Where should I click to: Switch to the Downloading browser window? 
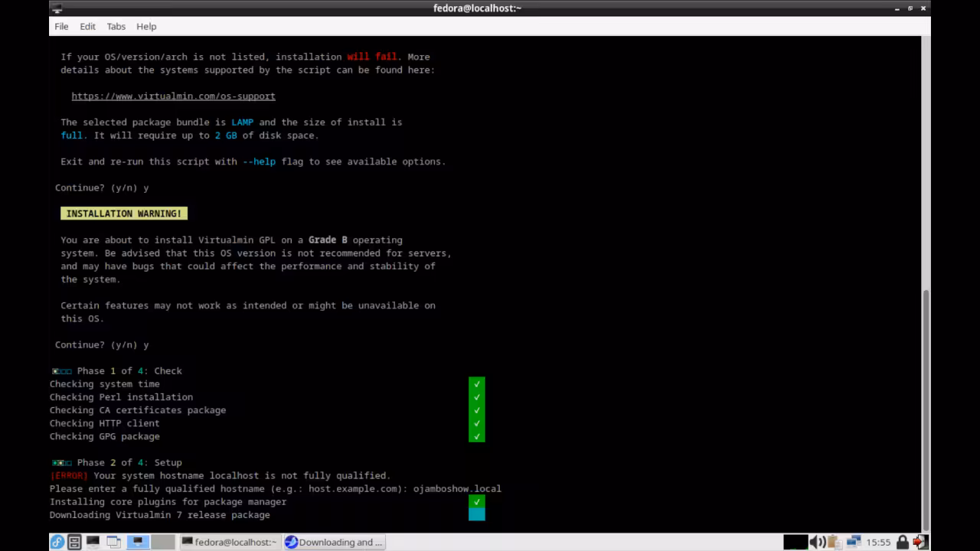(x=334, y=542)
